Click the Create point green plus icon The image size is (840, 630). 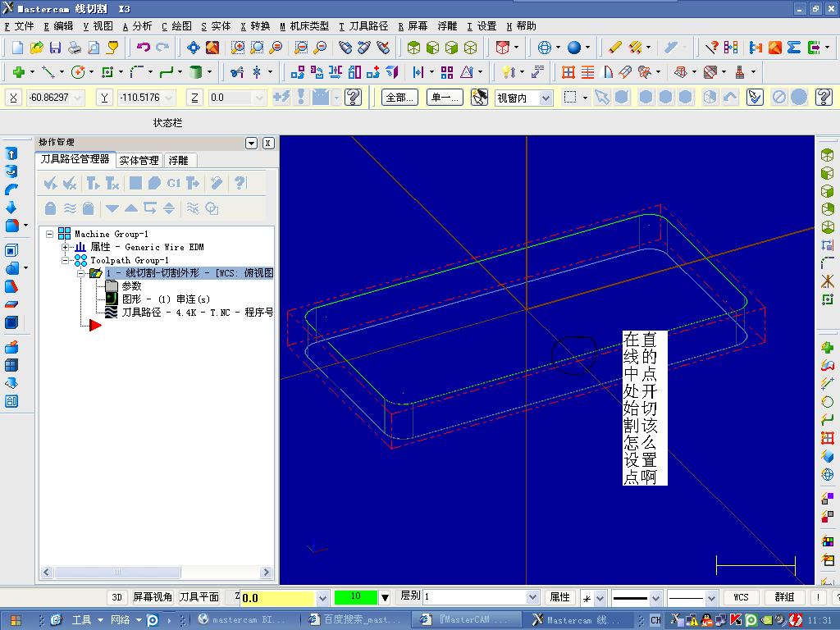pos(19,72)
